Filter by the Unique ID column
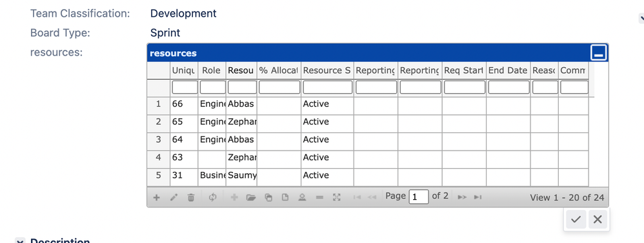 [x=185, y=87]
